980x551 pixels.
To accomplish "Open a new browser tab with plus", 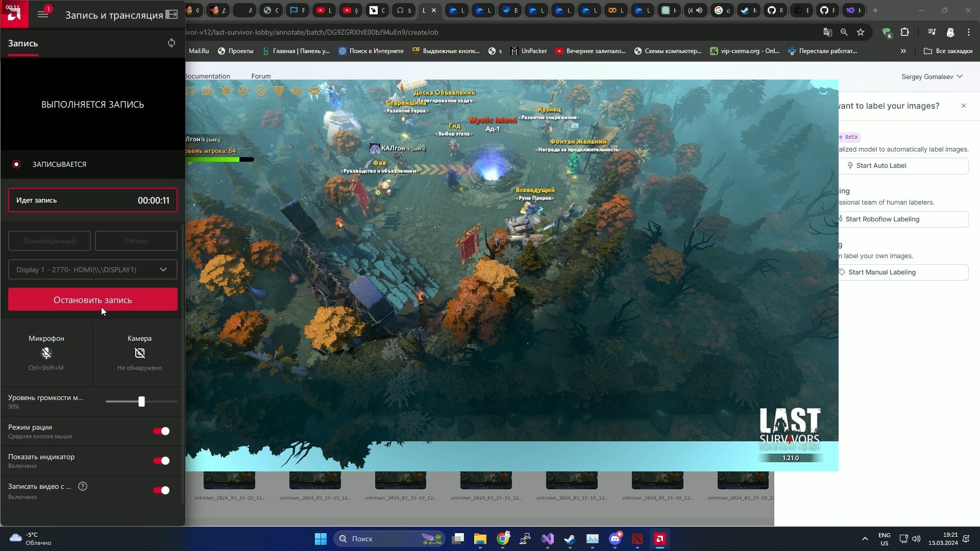I will [875, 10].
